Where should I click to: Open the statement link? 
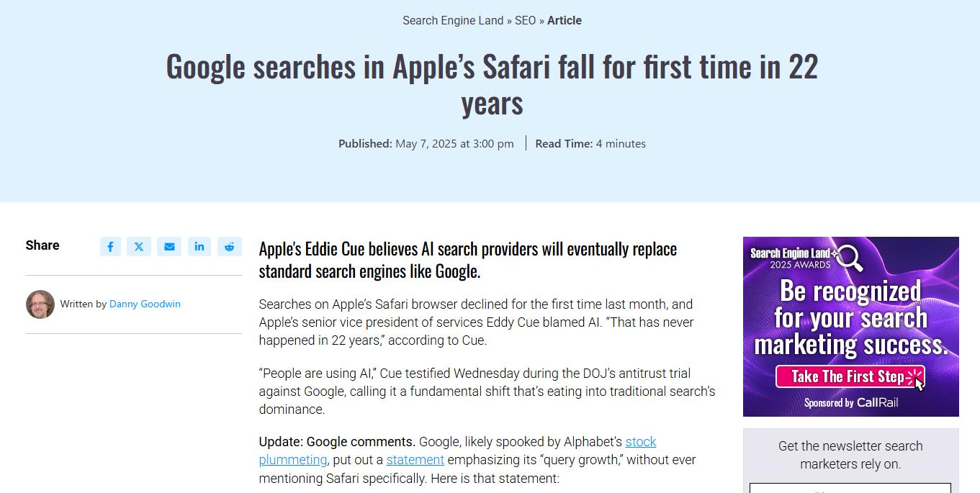[x=415, y=459]
